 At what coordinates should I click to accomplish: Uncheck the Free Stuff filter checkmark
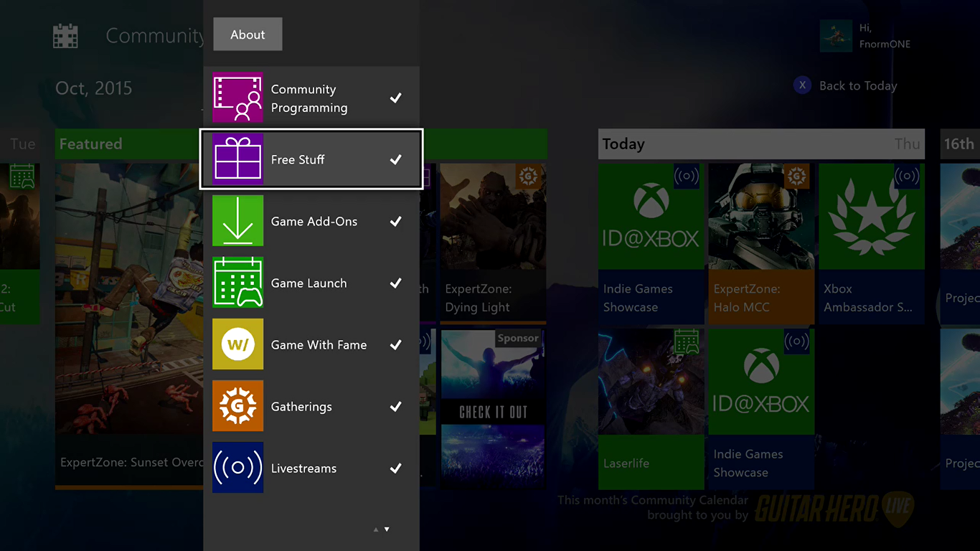tap(395, 159)
